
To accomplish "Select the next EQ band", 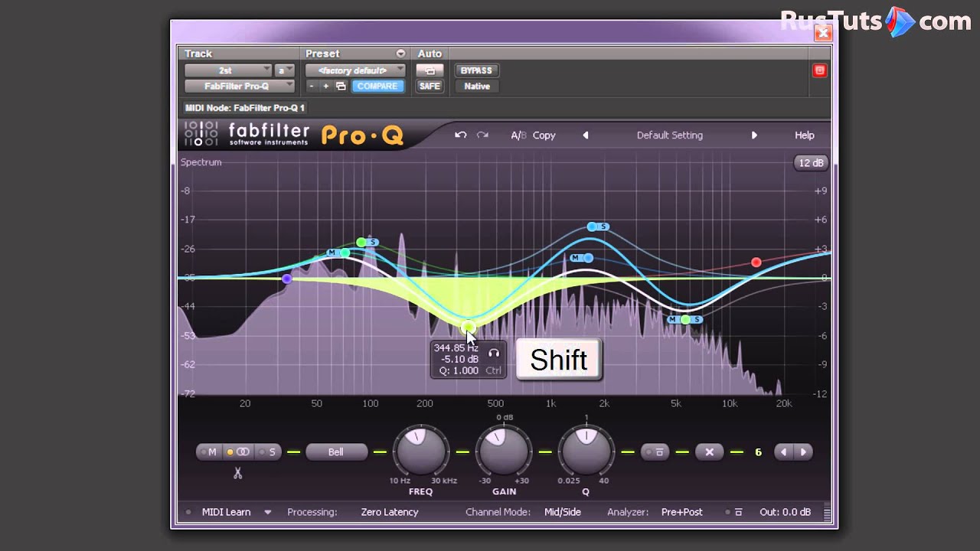I will click(x=803, y=452).
